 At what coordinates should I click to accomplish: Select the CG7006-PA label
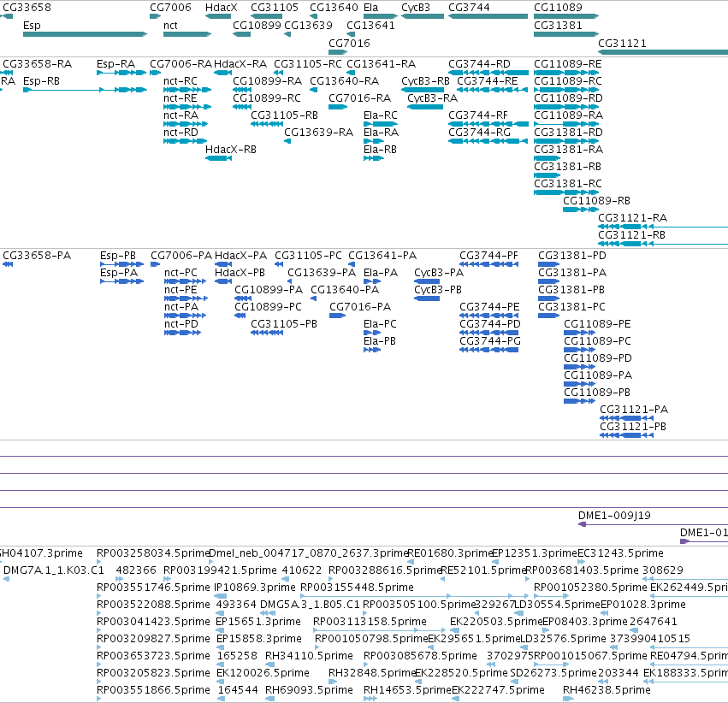tap(181, 256)
